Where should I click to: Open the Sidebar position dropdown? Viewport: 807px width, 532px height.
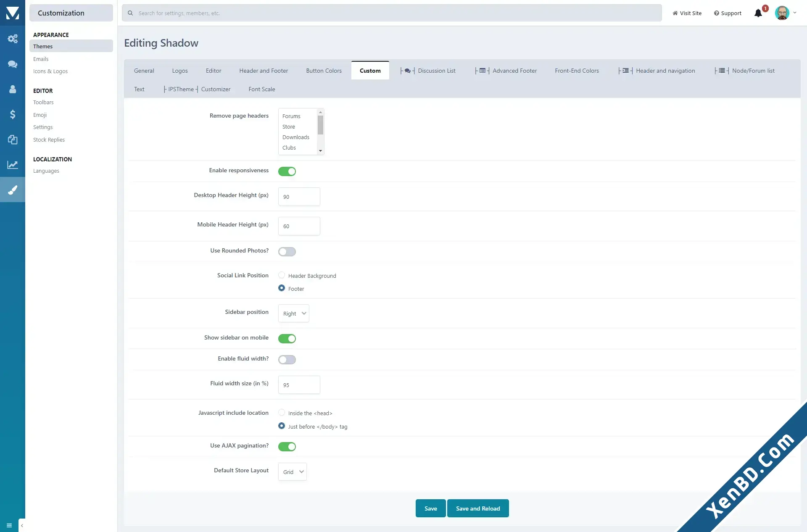tap(294, 313)
